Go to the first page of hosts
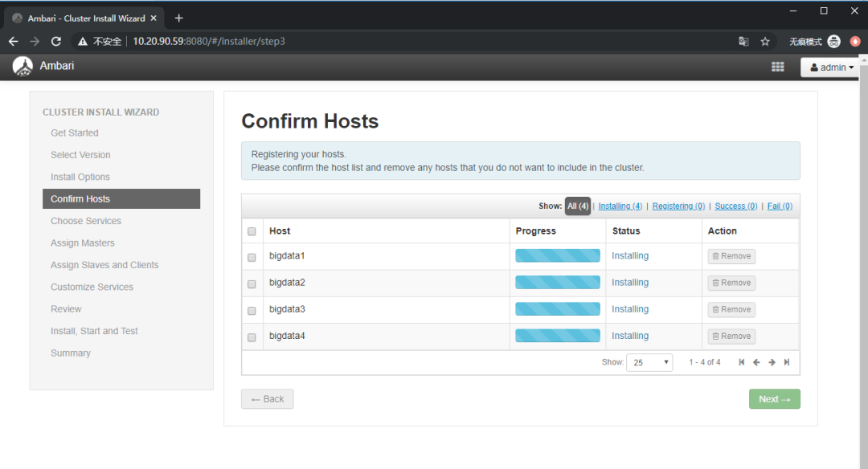The image size is (868, 469). pos(741,362)
